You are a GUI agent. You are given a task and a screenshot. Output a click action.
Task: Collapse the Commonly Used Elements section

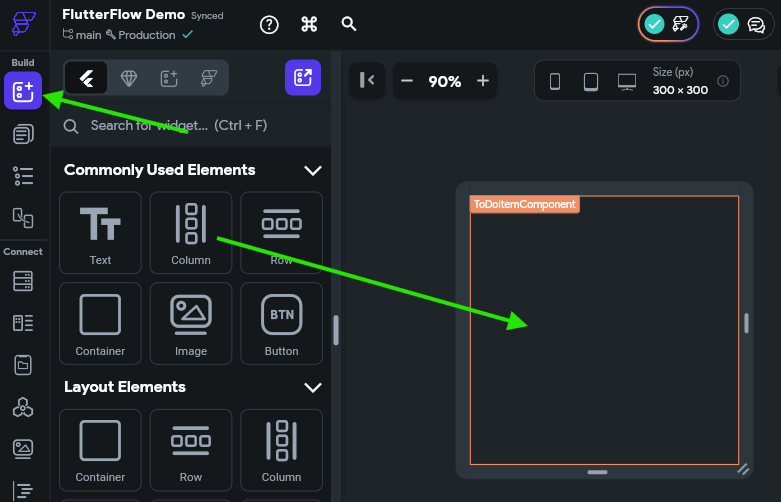click(313, 171)
